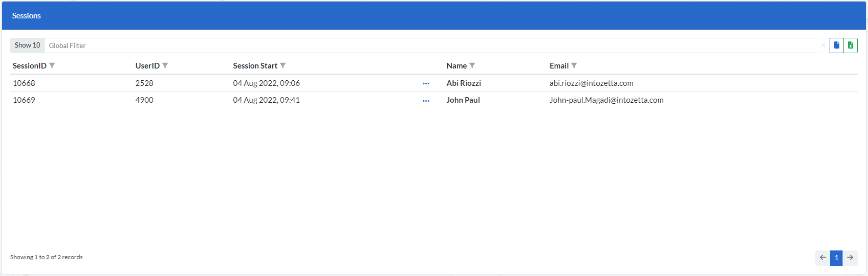
Task: Click the Sessions panel title
Action: tap(27, 16)
